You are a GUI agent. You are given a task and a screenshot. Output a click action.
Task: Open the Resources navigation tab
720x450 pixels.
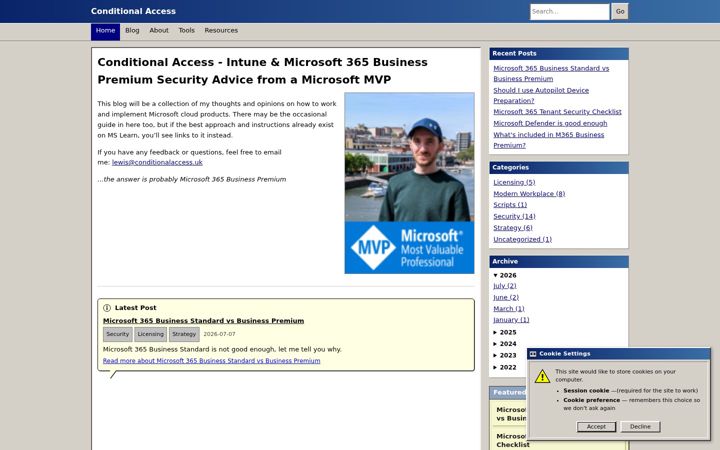[x=221, y=31]
